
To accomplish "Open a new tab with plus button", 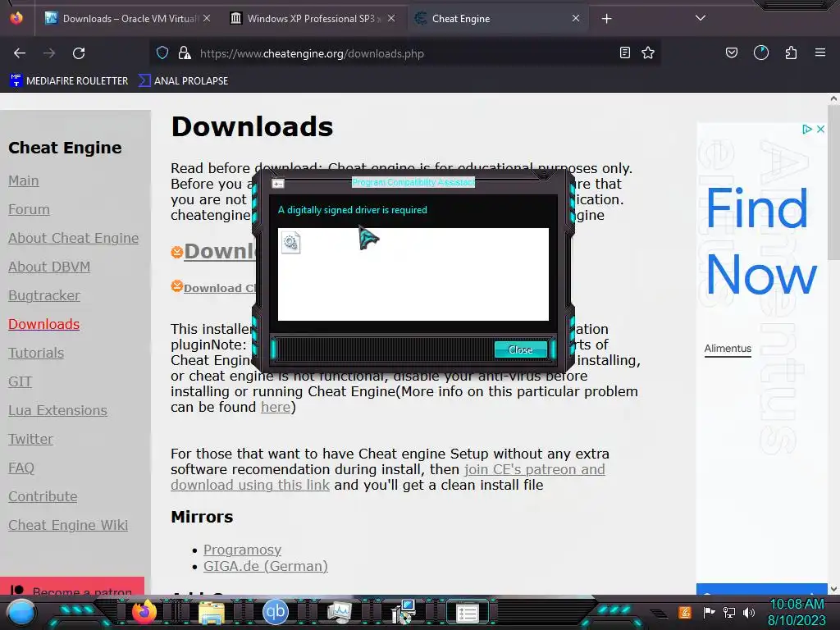I will tap(606, 19).
